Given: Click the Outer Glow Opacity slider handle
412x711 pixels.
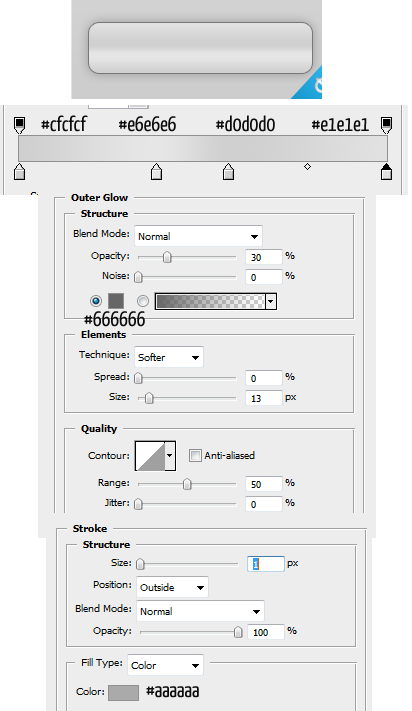Looking at the screenshot, I should click(x=167, y=257).
